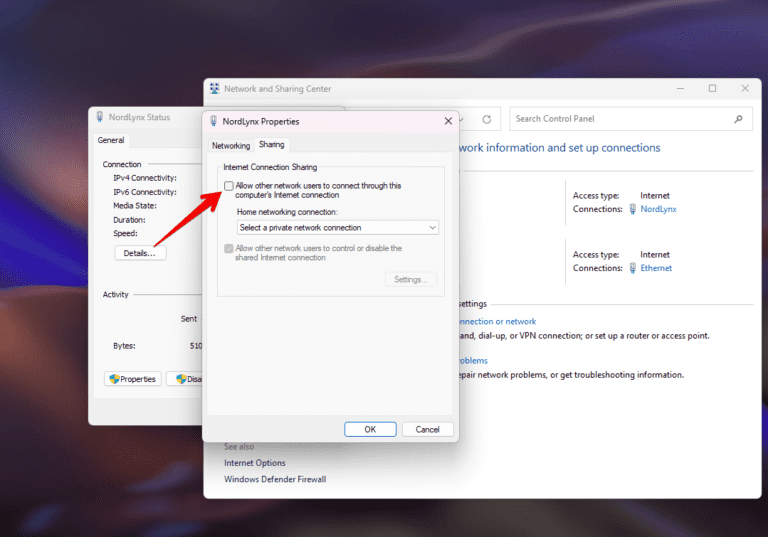Switch to the Networking tab
Screen dimensions: 768x537
pos(231,145)
